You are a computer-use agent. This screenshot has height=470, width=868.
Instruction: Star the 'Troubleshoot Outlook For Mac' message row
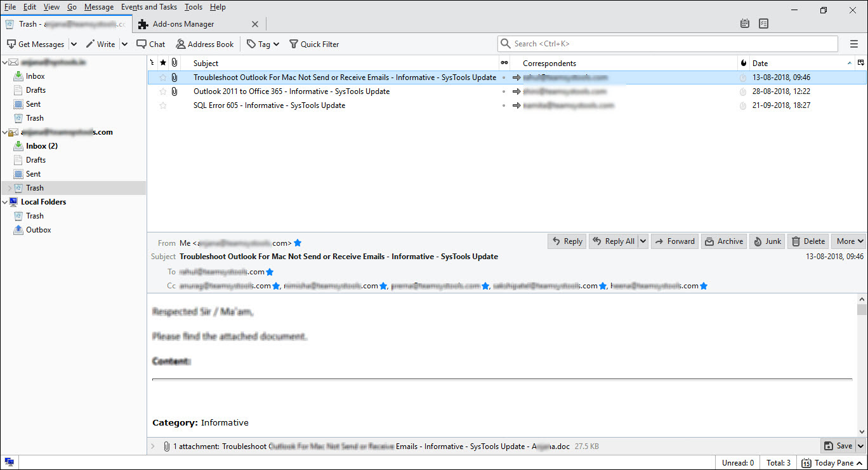[163, 77]
